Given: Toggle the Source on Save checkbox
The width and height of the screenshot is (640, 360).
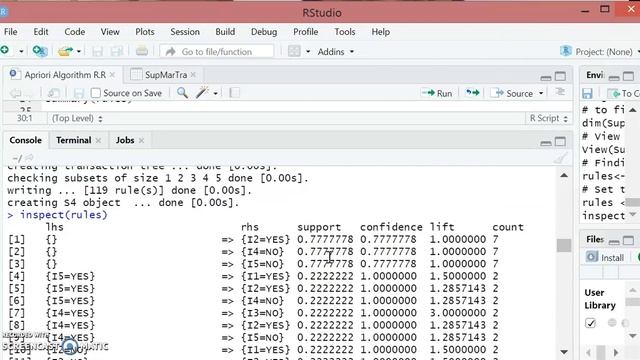Looking at the screenshot, I should (96, 93).
